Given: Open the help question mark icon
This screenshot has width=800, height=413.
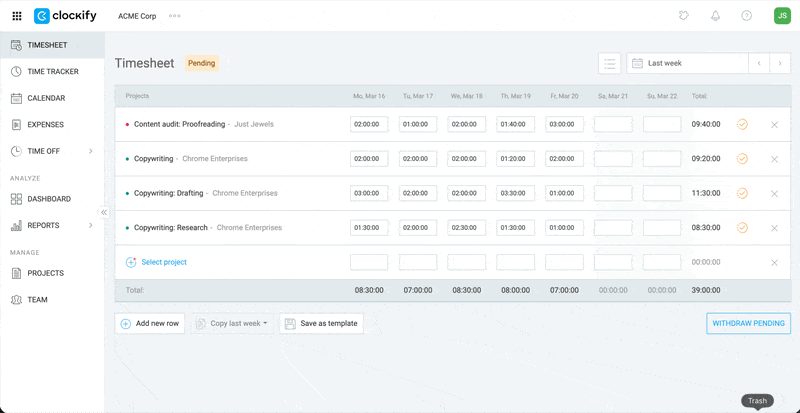Looking at the screenshot, I should coord(746,16).
